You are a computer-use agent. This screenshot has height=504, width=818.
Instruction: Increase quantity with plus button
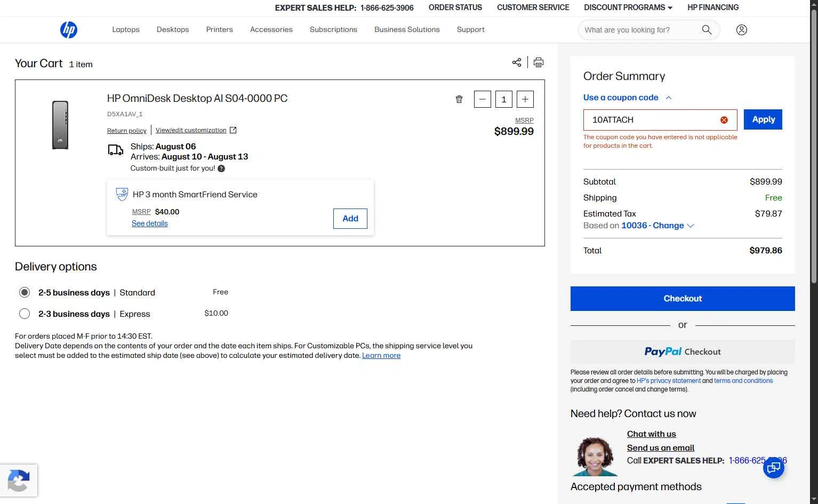(x=525, y=99)
